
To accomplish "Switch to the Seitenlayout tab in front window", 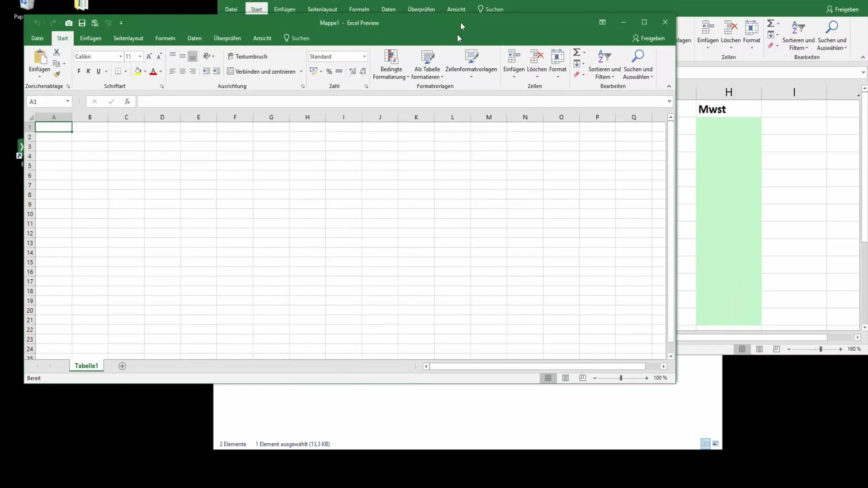I will tap(128, 38).
